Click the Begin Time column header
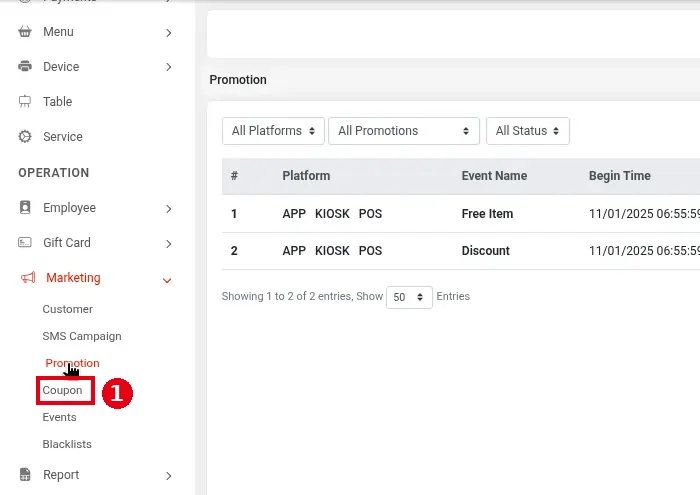The width and height of the screenshot is (700, 495). click(620, 176)
